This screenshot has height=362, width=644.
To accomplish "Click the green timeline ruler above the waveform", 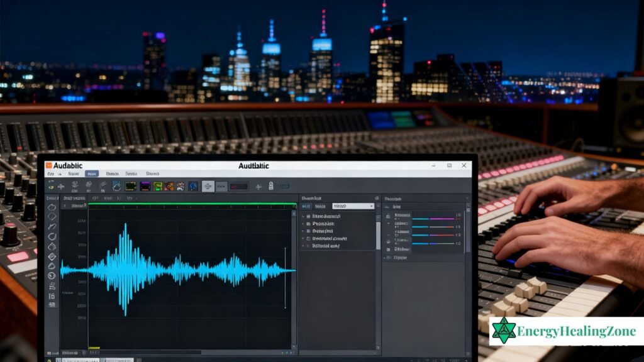I will [x=192, y=204].
